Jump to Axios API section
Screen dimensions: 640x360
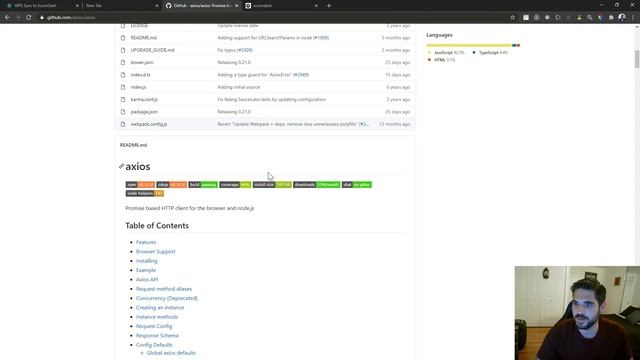[x=147, y=280]
